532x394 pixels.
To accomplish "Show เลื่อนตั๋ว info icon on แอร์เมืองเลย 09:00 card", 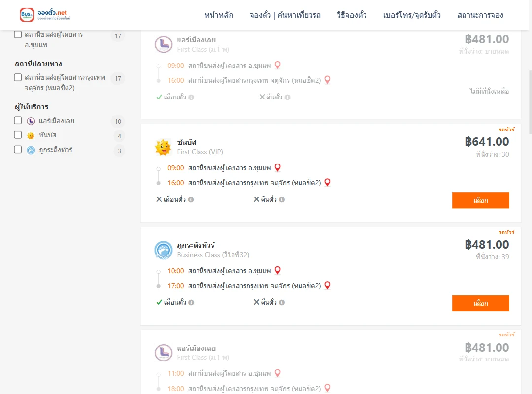I will (x=191, y=98).
